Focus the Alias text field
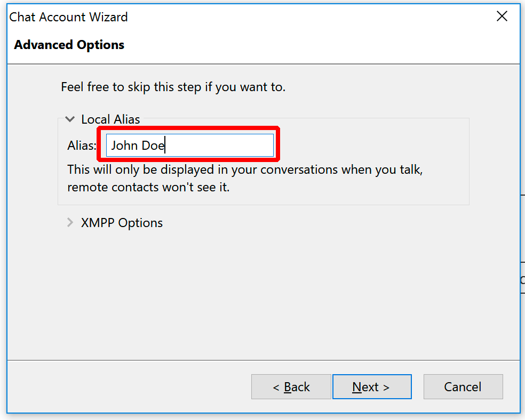525x420 pixels. (x=190, y=145)
